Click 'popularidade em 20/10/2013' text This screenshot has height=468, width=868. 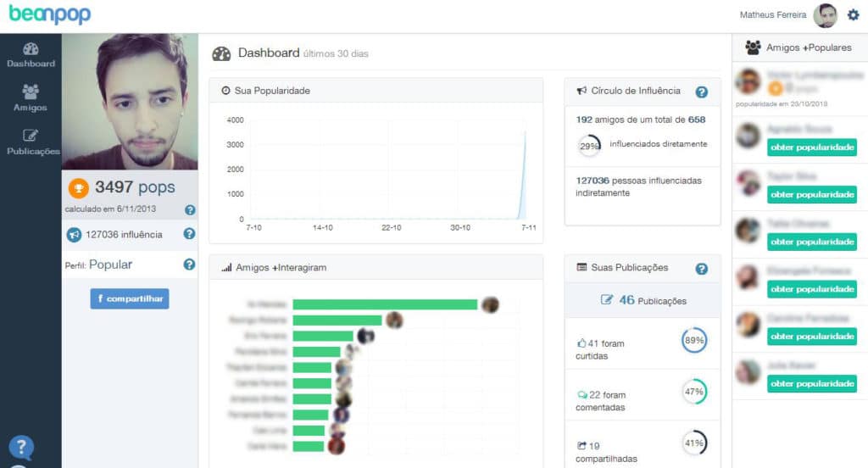pyautogui.click(x=781, y=104)
